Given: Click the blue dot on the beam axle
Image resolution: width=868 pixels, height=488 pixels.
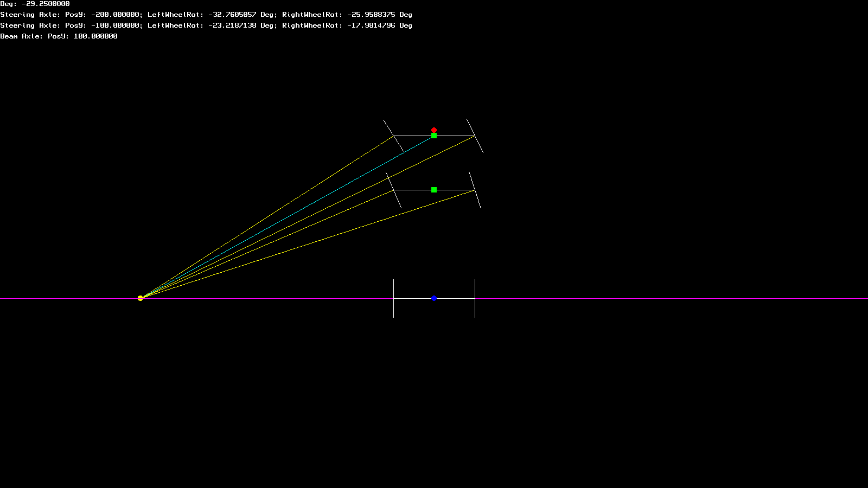Looking at the screenshot, I should point(434,298).
